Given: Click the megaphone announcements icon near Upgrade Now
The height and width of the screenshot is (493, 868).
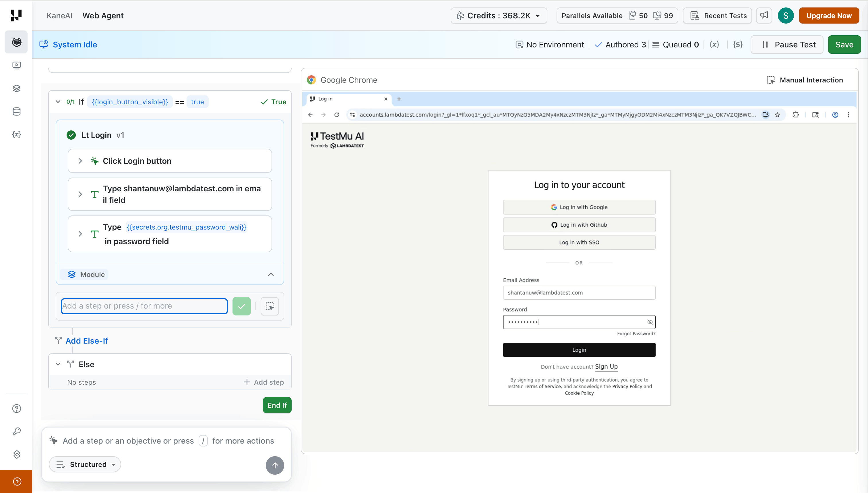Looking at the screenshot, I should (x=764, y=15).
